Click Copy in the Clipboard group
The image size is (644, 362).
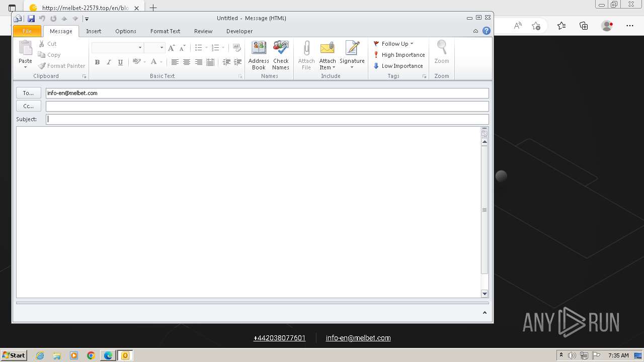[x=49, y=55]
